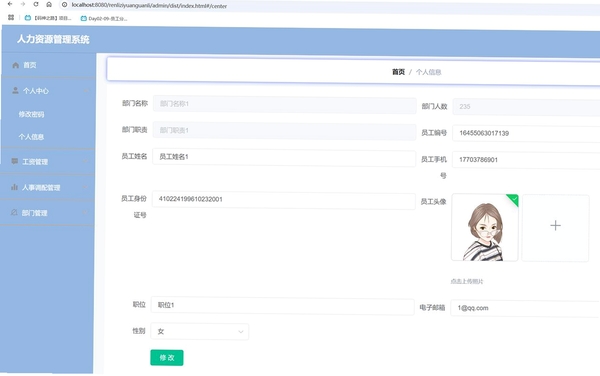
Task: Open 修改密码 in the sidebar
Action: (31, 114)
